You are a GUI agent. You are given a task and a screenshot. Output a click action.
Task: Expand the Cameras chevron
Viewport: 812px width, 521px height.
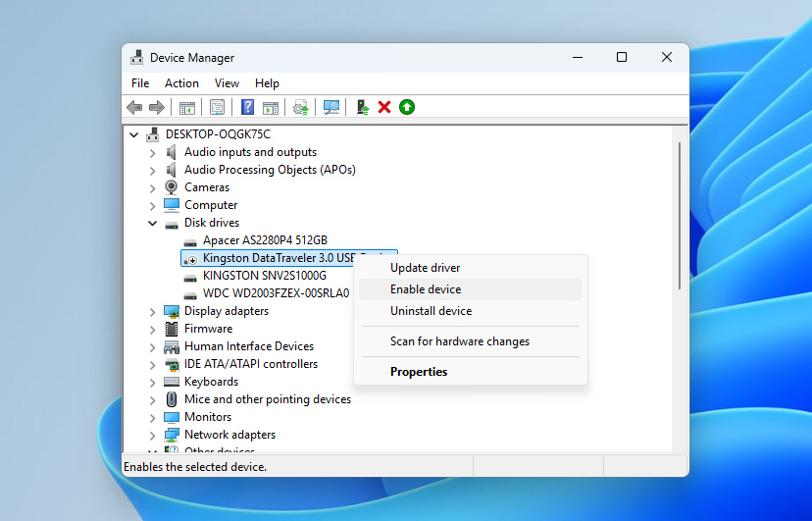152,188
